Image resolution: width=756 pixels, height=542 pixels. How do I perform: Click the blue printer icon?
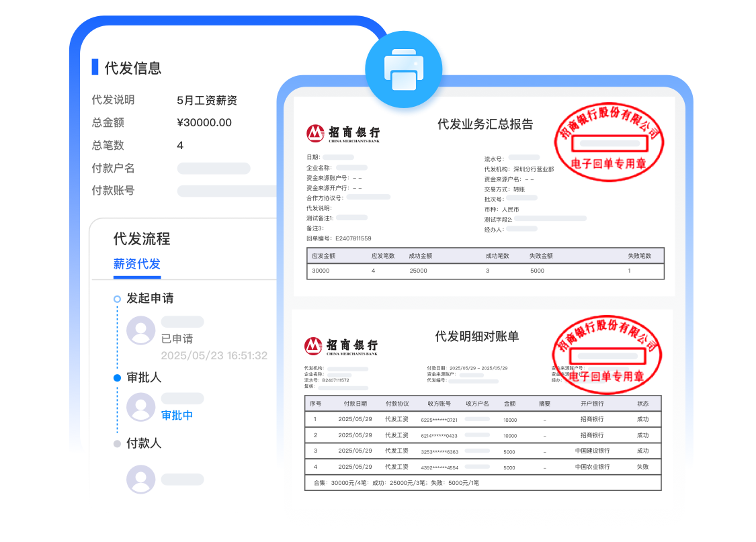403,69
